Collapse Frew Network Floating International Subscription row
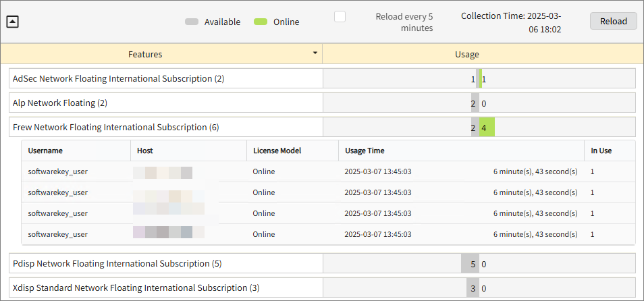This screenshot has width=644, height=301. [115, 127]
